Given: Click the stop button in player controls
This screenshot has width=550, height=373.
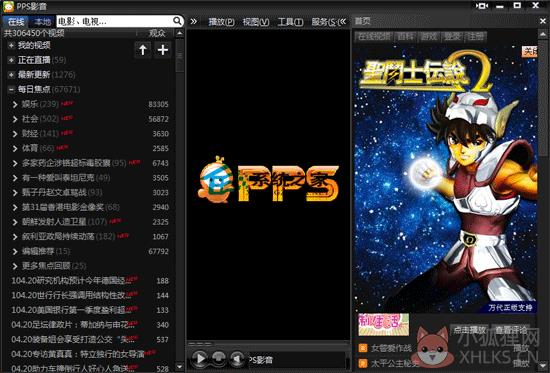Looking at the screenshot, I should [219, 358].
